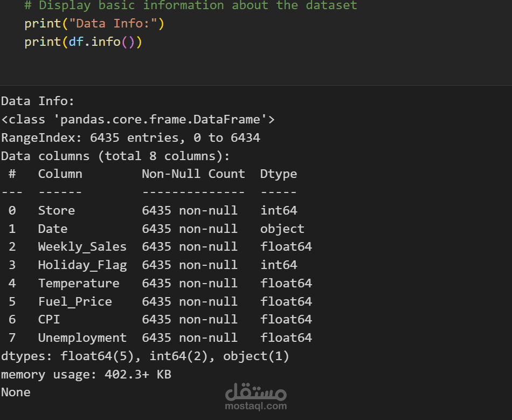Click the Column header in the output
Viewport: 512px width, 420px height.
pyautogui.click(x=60, y=174)
